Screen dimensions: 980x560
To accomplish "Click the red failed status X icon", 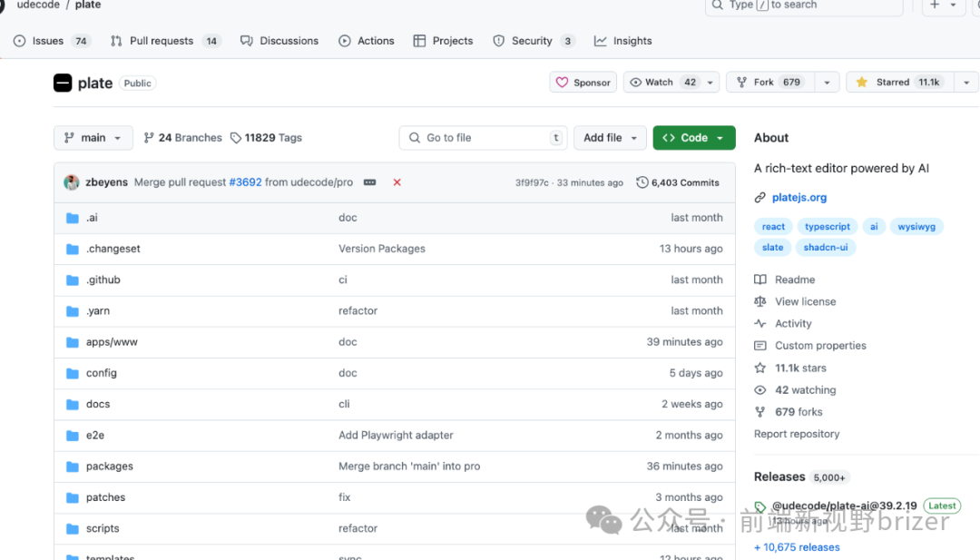I will point(397,182).
